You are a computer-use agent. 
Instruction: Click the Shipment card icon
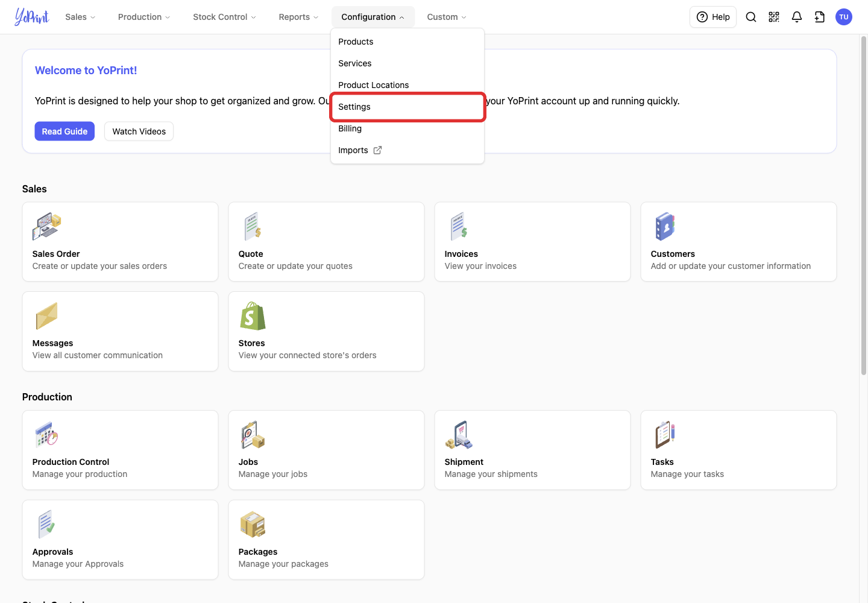pos(459,435)
